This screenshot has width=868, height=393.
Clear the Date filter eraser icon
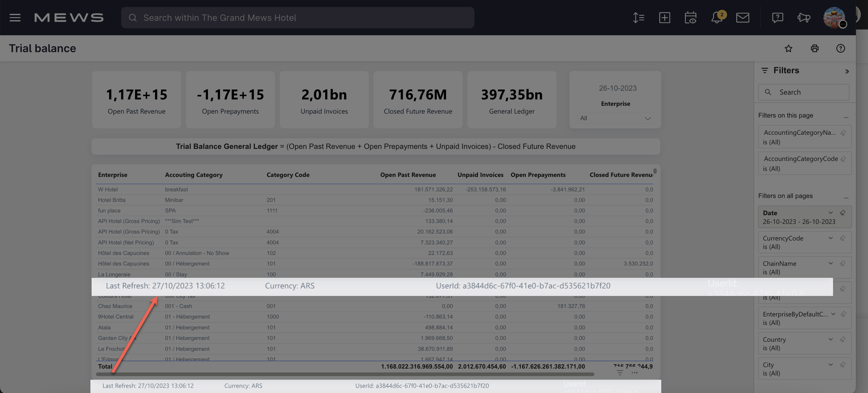[842, 213]
